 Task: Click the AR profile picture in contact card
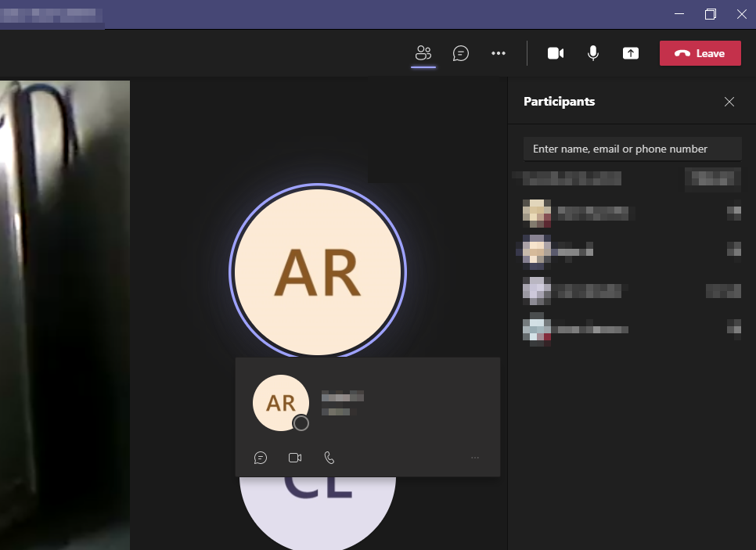pyautogui.click(x=281, y=402)
